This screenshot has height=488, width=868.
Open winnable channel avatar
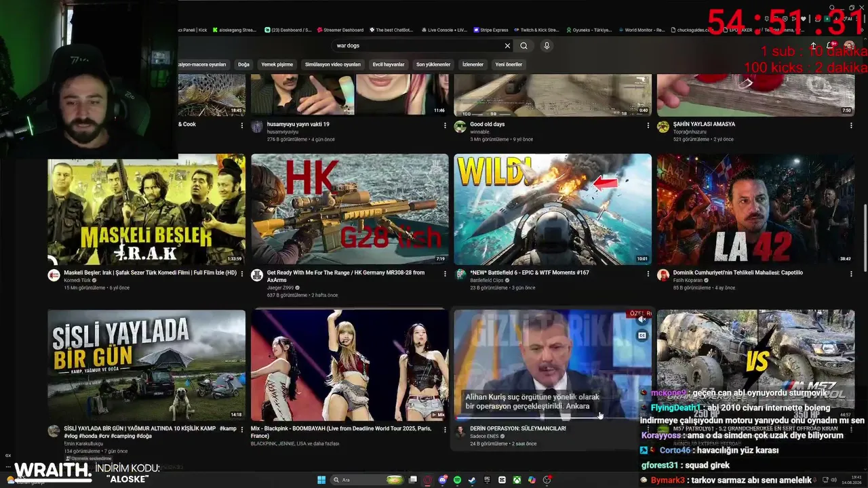point(460,127)
